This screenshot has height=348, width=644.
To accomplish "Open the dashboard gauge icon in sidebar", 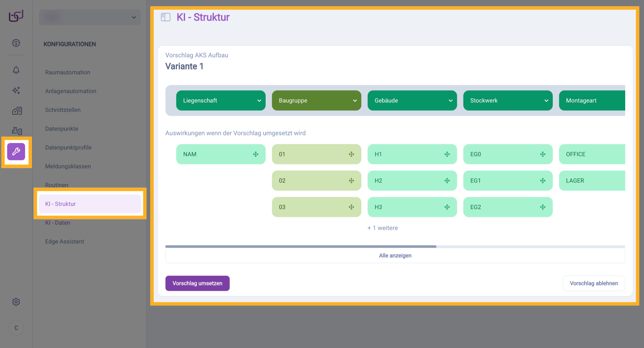I will (16, 43).
